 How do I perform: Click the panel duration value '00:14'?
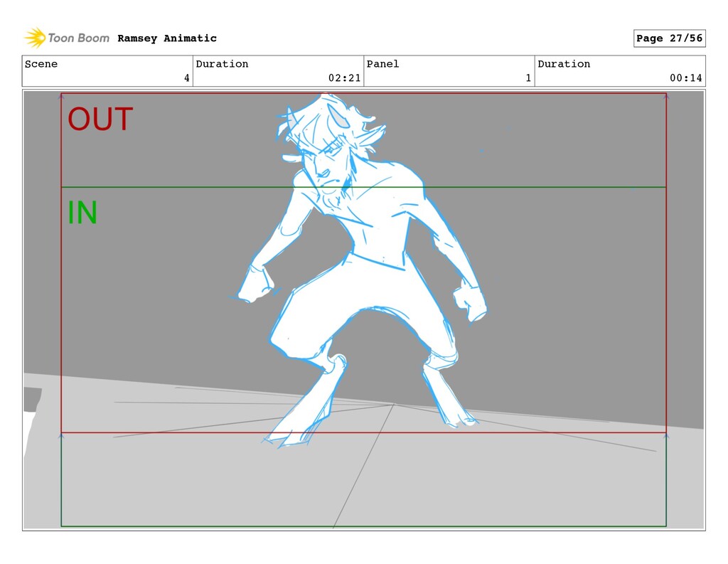pyautogui.click(x=686, y=78)
